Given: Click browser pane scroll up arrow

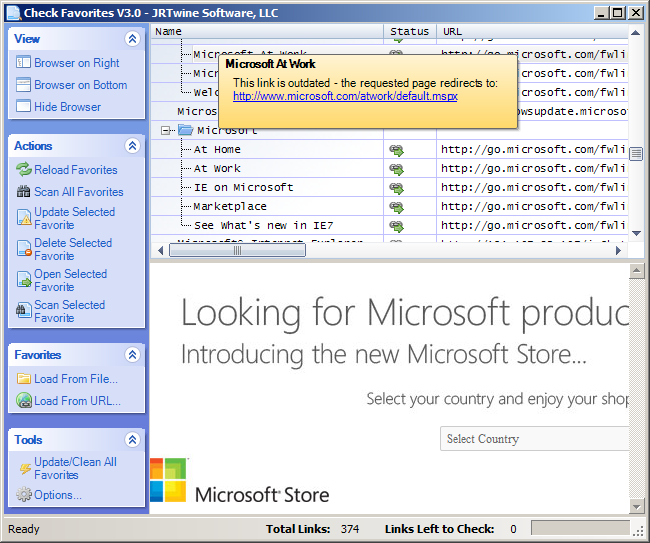Looking at the screenshot, I should click(x=636, y=272).
